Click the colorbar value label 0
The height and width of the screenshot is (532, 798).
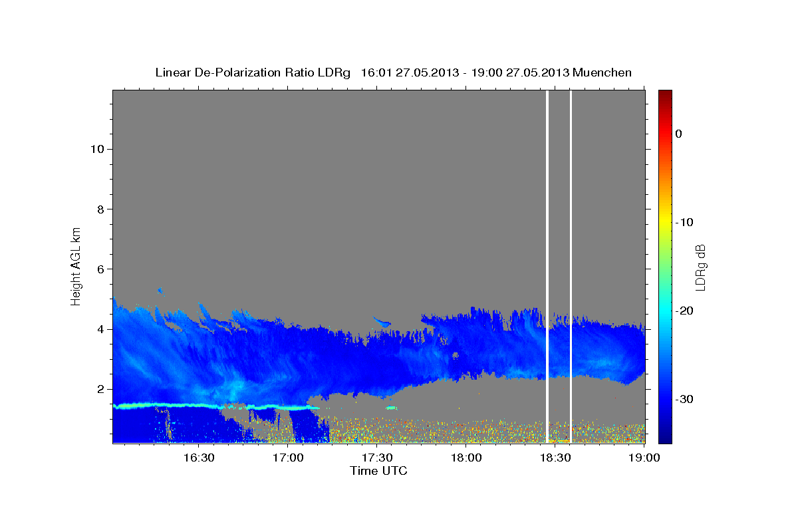click(x=679, y=134)
